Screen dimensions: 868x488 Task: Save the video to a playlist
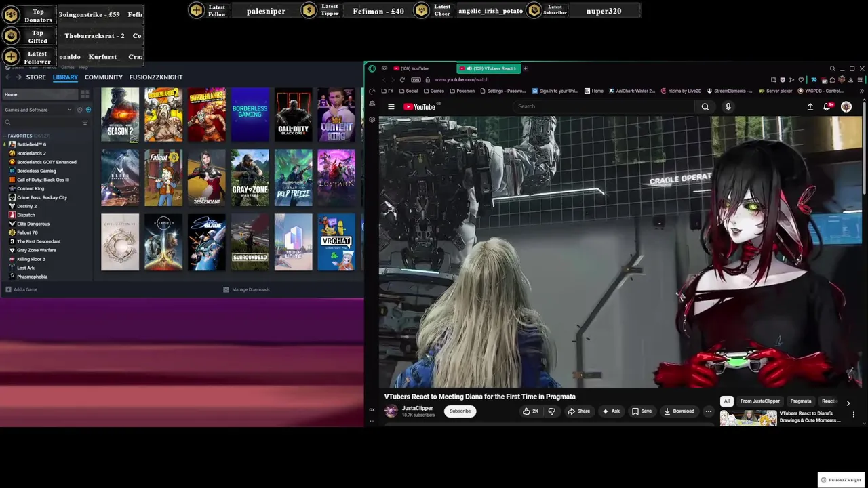coord(642,411)
